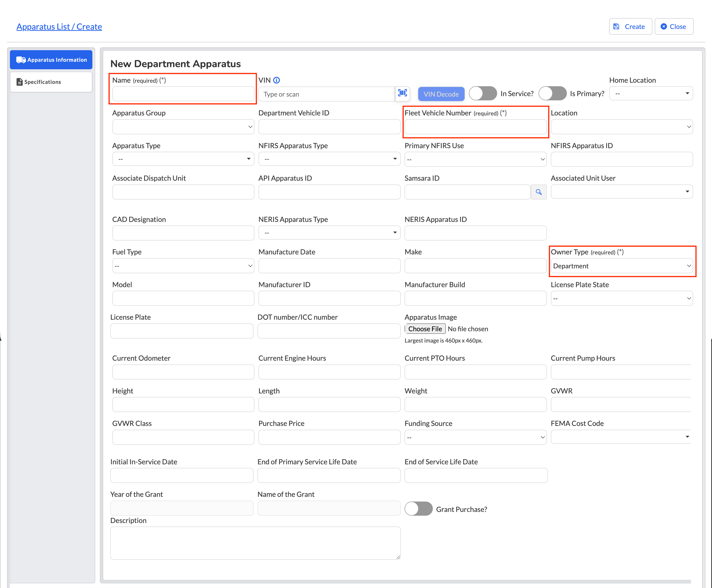Click the Fleet Vehicle Number field

pos(475,127)
